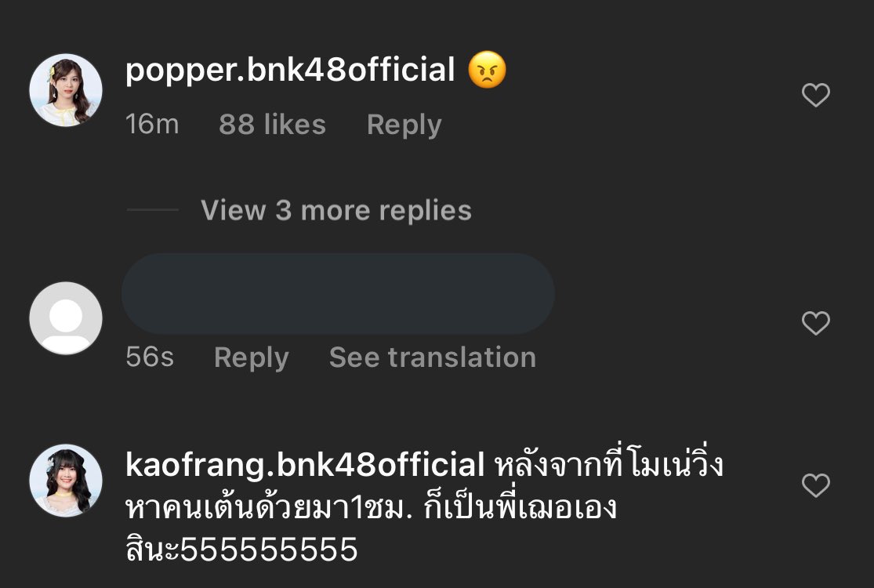Click the line beside View 3 more replies

153,210
